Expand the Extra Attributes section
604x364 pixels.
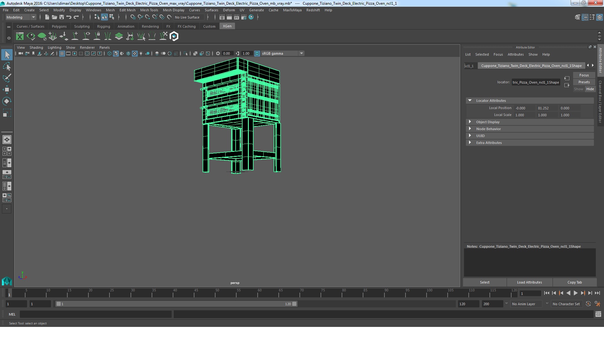tap(470, 143)
